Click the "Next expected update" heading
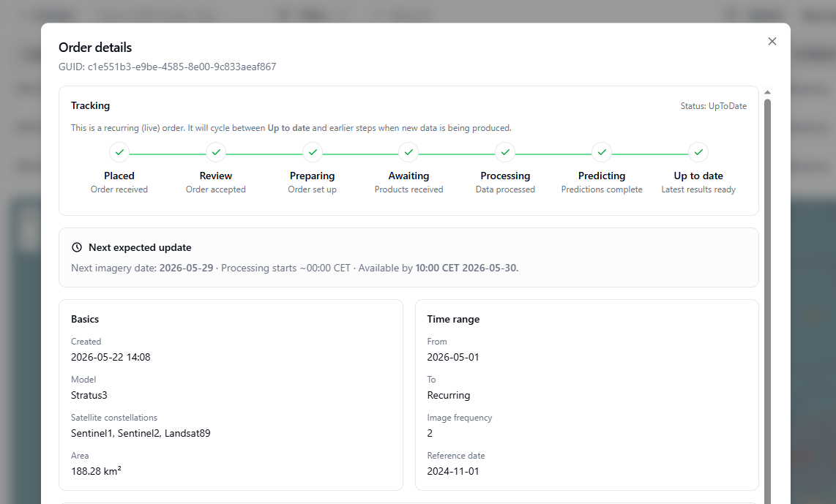The height and width of the screenshot is (504, 836). click(x=140, y=247)
